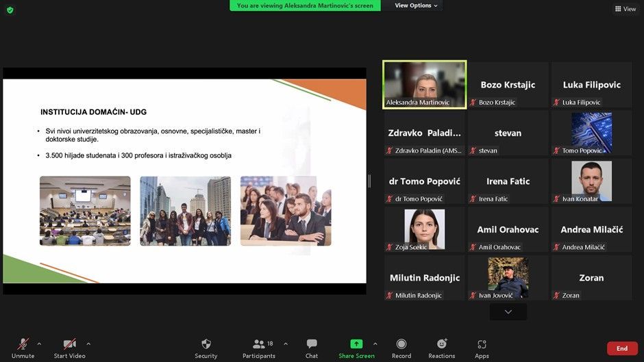644x362 pixels.
Task: Switch layout using the View button
Action: tap(625, 9)
